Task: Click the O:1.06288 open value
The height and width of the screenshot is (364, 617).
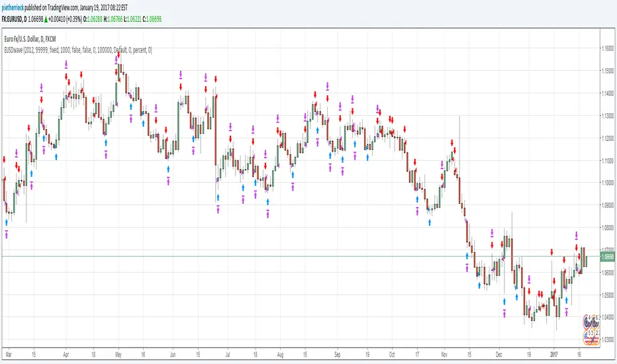Action: [93, 19]
